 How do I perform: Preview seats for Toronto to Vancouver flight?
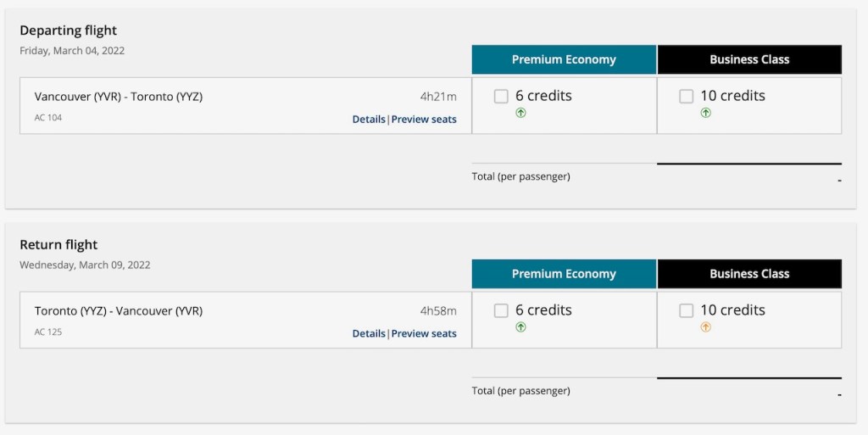coord(424,334)
